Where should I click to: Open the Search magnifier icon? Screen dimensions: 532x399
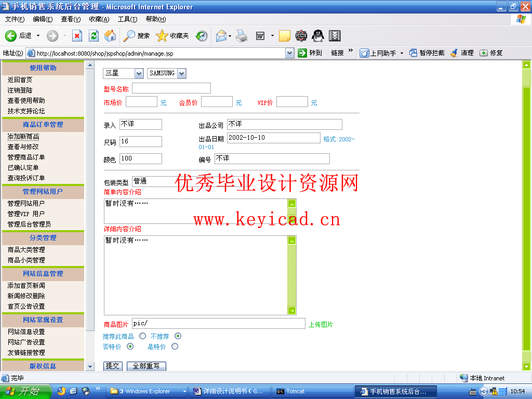pos(129,36)
